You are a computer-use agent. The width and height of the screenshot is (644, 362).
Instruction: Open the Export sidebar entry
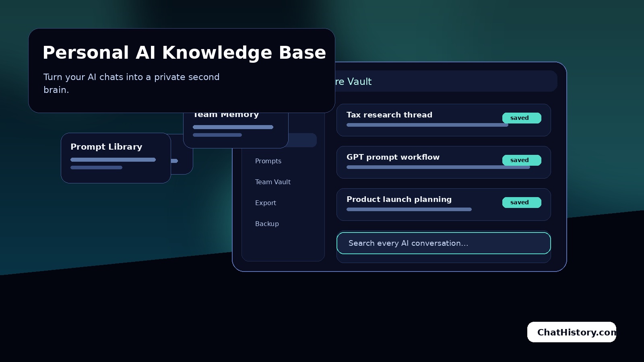coord(265,203)
